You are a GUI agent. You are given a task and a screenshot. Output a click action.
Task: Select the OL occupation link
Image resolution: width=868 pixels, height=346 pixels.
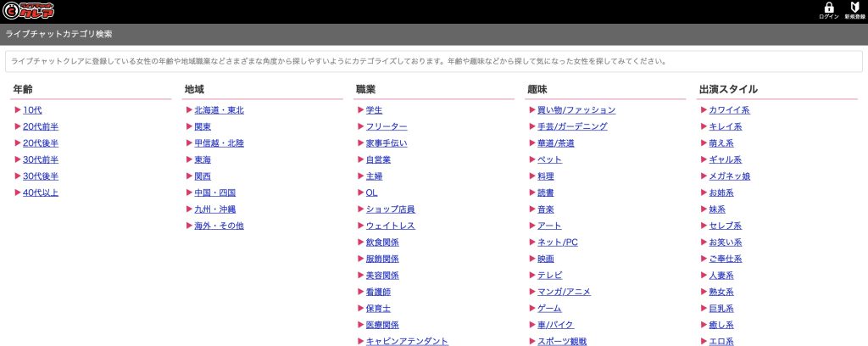click(371, 193)
